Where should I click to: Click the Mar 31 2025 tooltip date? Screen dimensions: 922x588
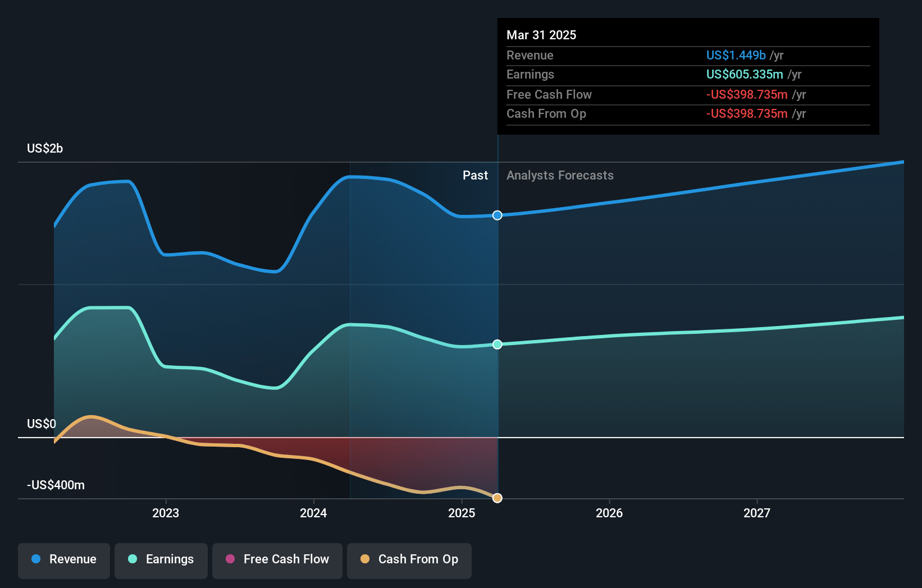coord(541,35)
